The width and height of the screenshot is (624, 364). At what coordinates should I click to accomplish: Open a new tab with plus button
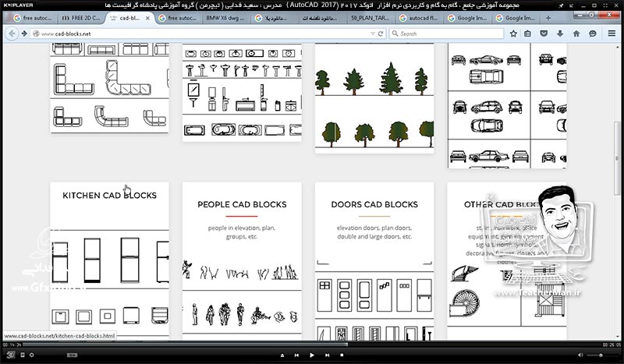[x=548, y=18]
